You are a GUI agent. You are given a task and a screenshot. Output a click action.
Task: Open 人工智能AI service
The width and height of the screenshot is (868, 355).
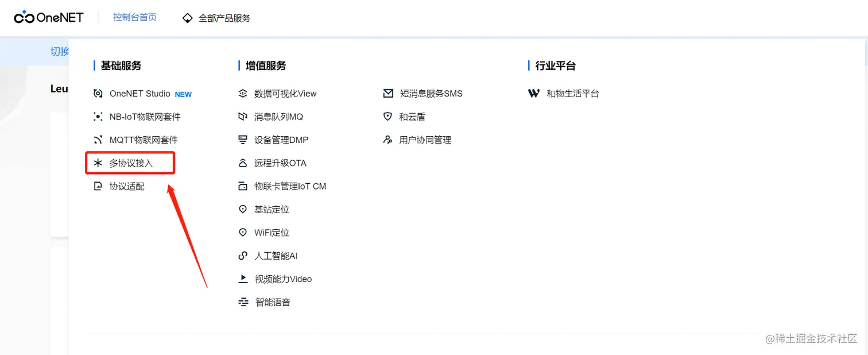click(x=276, y=256)
